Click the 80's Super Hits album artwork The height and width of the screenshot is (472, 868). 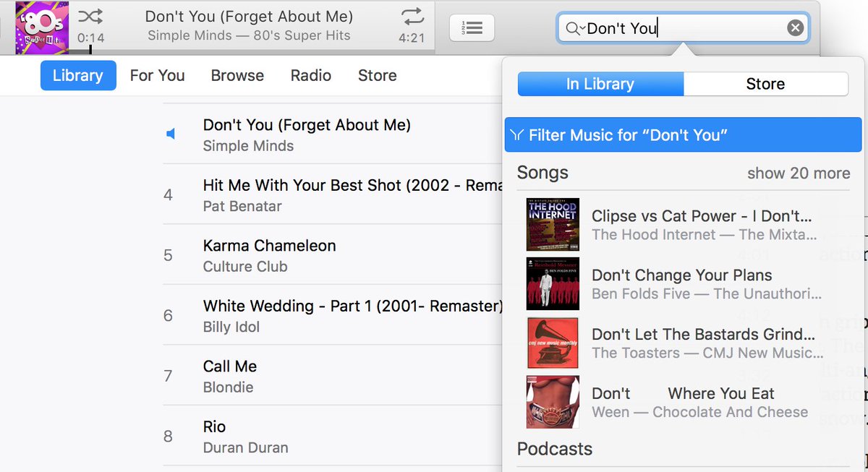42,27
